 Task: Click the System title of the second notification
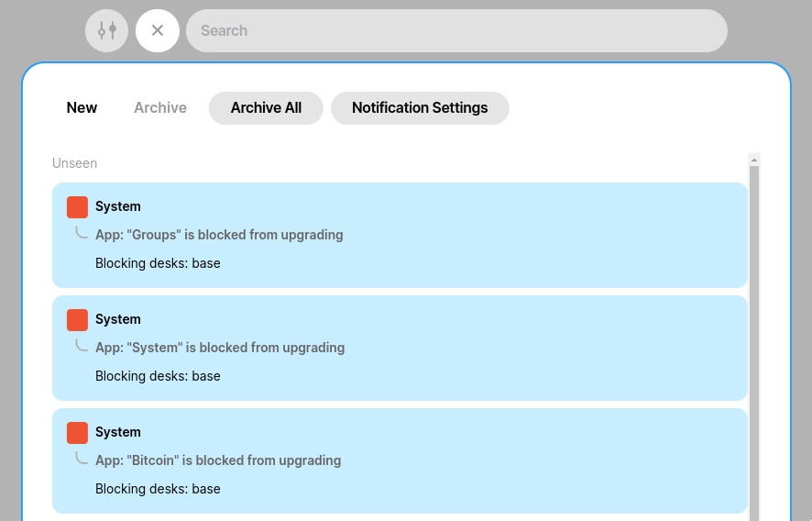coord(118,319)
